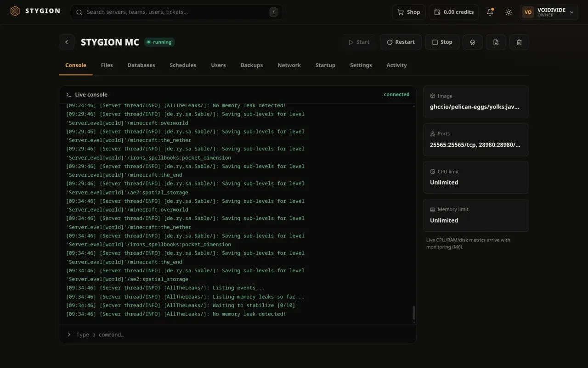This screenshot has height=368, width=588.
Task: Delete the server with the trash icon
Action: (519, 42)
